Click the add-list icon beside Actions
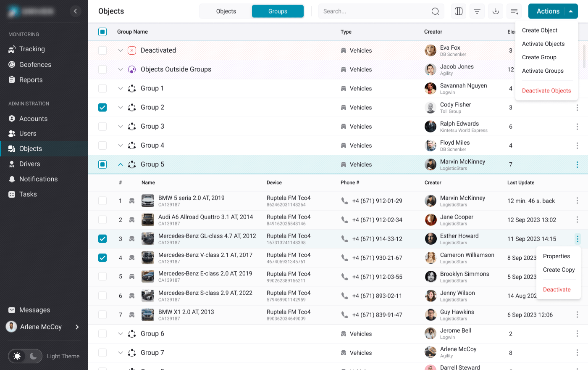Screen dimensions: 588x370 tap(514, 11)
